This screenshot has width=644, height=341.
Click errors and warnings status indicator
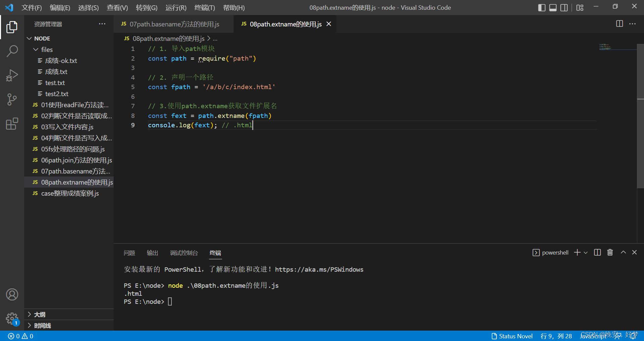(x=21, y=336)
